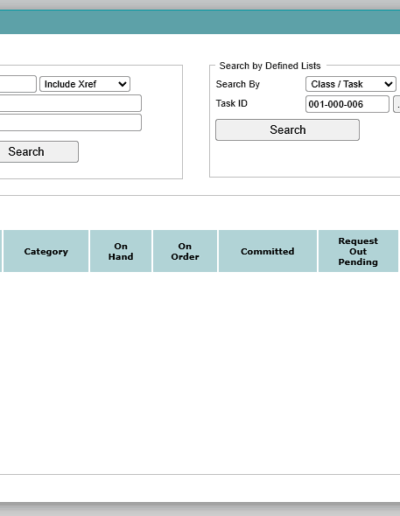This screenshot has height=516, width=400.
Task: Focus the short text box beside Include Xref
Action: (18, 84)
